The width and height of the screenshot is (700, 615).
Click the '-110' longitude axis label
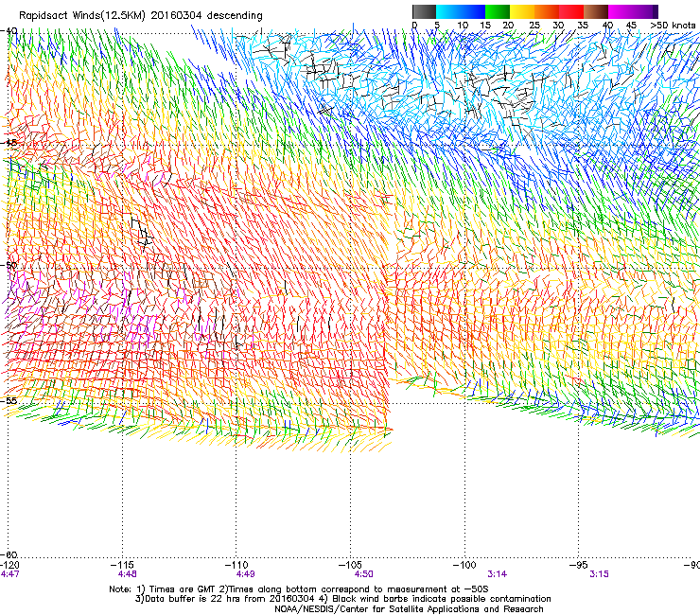236,565
